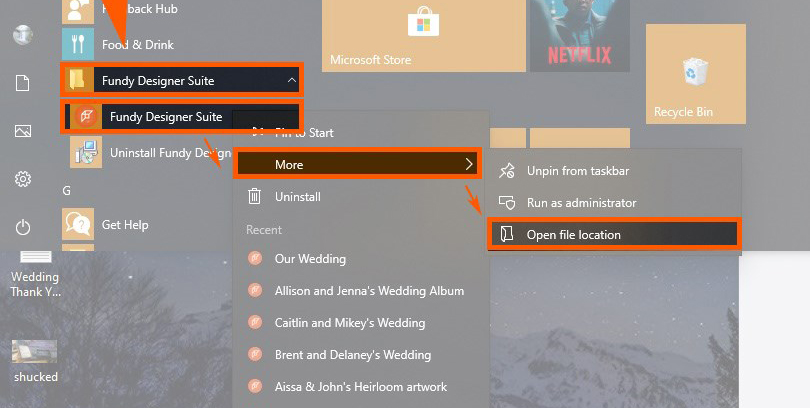
Task: Open the Recycle Bin tile
Action: click(696, 74)
